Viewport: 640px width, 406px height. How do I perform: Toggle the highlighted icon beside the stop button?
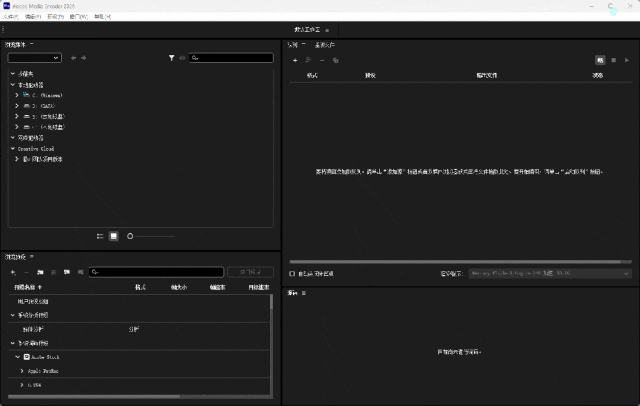pos(600,60)
